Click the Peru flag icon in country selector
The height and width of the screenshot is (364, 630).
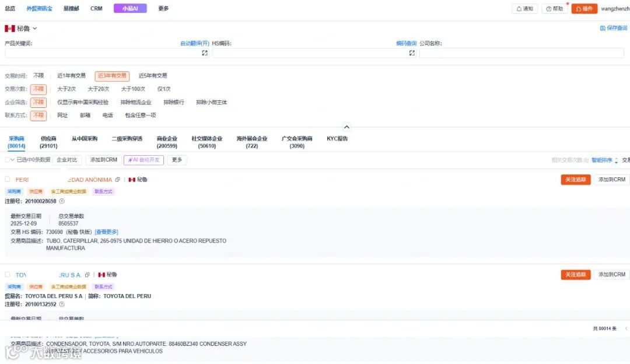pos(10,29)
